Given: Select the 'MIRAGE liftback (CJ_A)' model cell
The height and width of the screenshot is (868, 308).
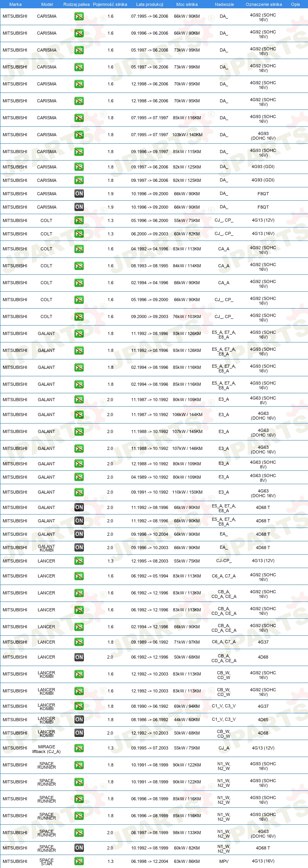Looking at the screenshot, I should tap(46, 749).
